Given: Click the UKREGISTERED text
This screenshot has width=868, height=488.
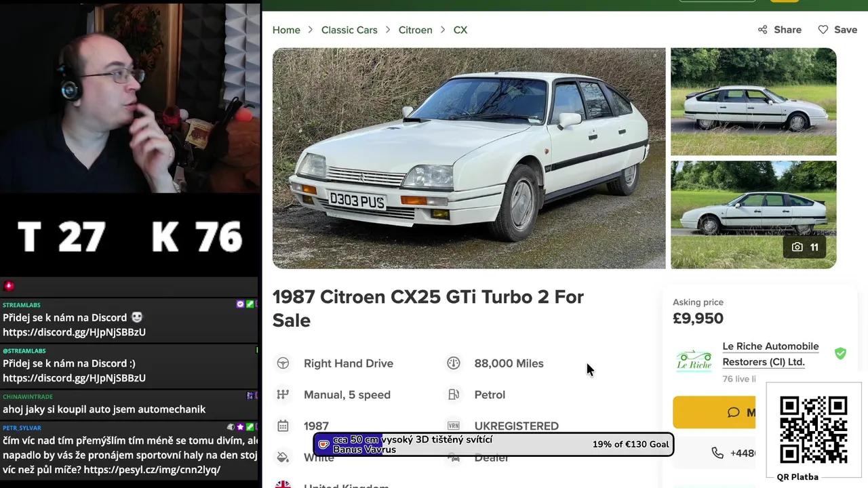Looking at the screenshot, I should tap(517, 426).
